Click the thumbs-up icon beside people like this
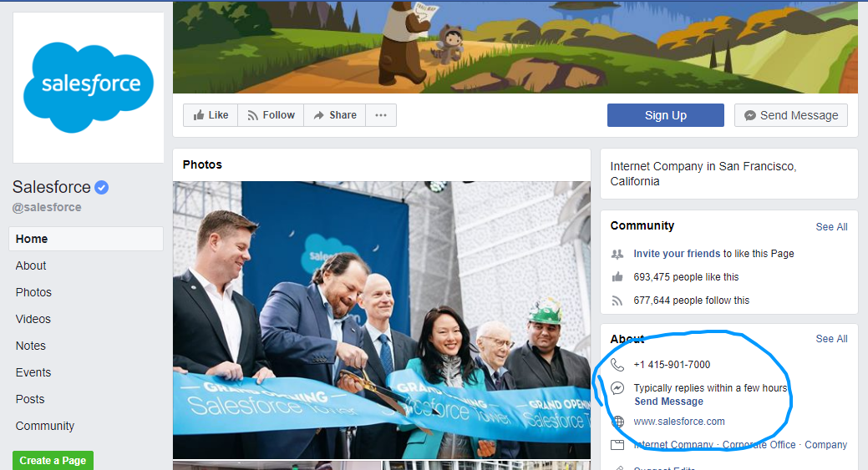This screenshot has width=868, height=470. point(617,277)
